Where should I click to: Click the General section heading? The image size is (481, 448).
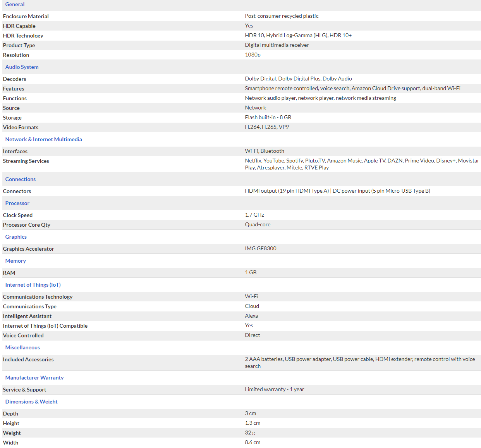15,4
